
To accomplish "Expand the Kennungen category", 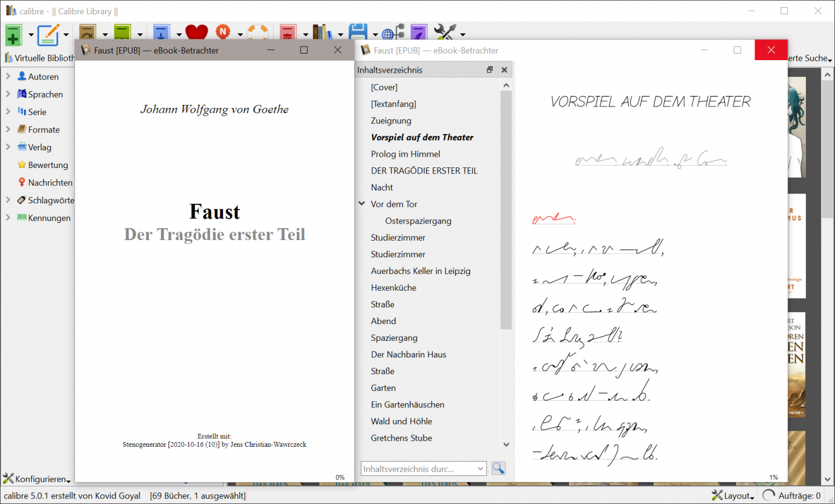I will click(8, 217).
